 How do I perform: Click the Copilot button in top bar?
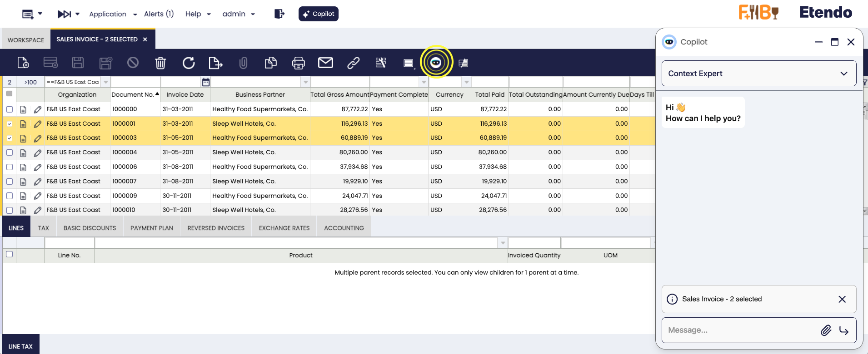tap(319, 14)
